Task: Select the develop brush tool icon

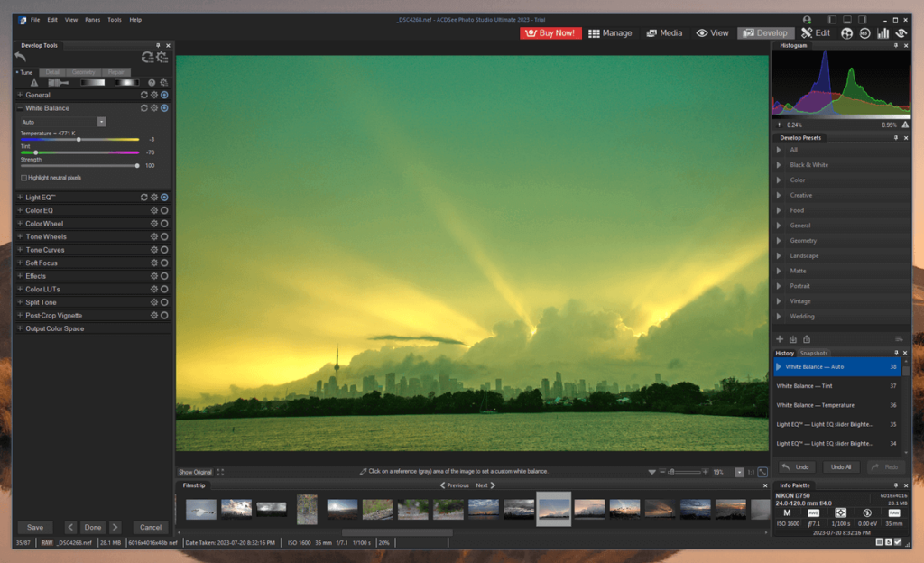Action: [x=58, y=83]
